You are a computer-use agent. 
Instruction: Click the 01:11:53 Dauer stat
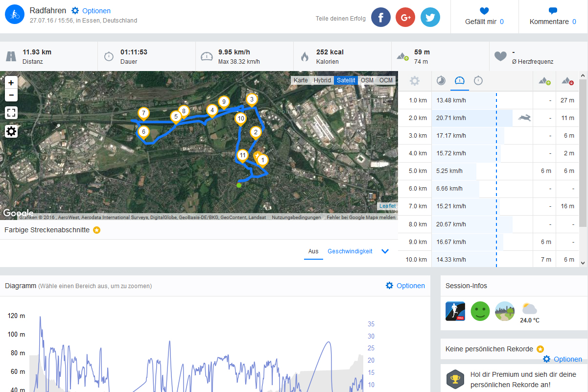click(x=147, y=56)
